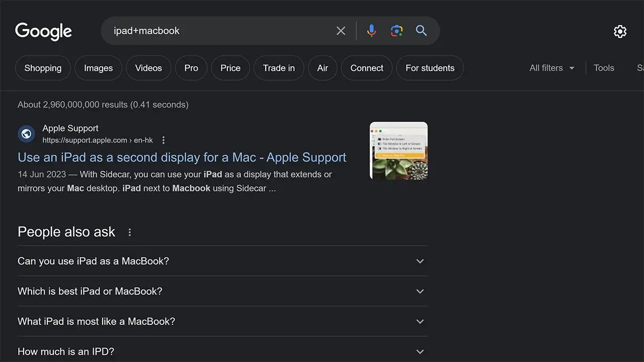Open the three-dot menu beside support.apple.com URL
The image size is (644, 362).
[x=163, y=140]
